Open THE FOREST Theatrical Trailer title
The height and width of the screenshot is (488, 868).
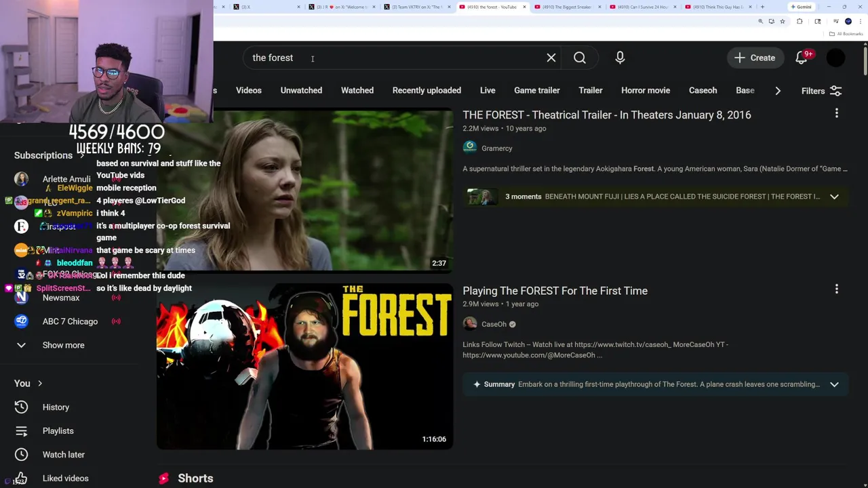pos(607,115)
